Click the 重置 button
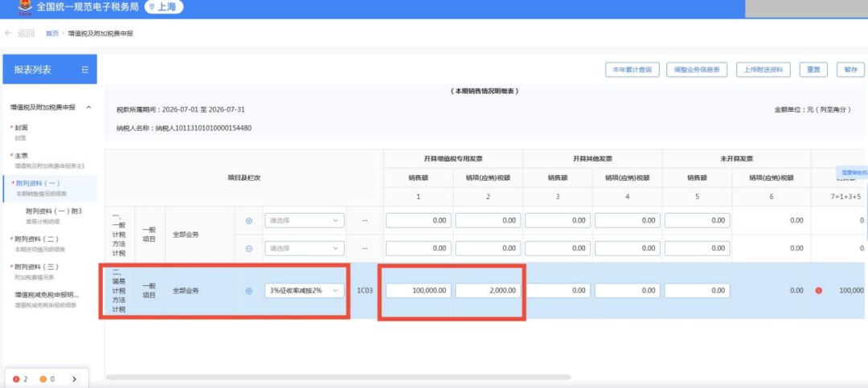The height and width of the screenshot is (388, 868). coord(813,70)
